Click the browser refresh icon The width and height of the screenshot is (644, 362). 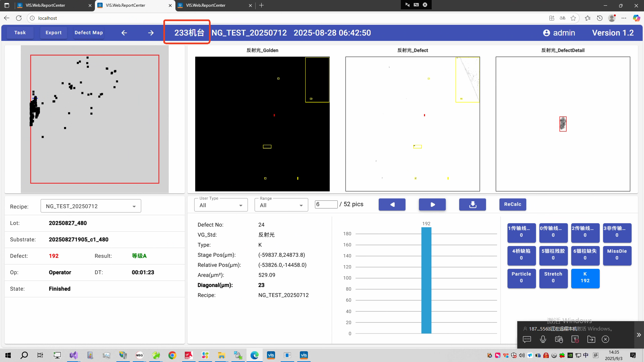pos(19,18)
